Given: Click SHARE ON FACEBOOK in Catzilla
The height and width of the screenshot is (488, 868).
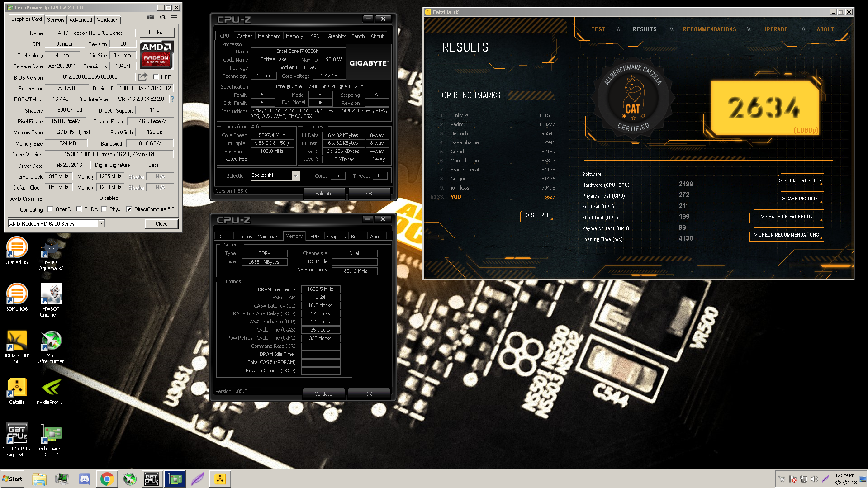Looking at the screenshot, I should click(x=787, y=217).
